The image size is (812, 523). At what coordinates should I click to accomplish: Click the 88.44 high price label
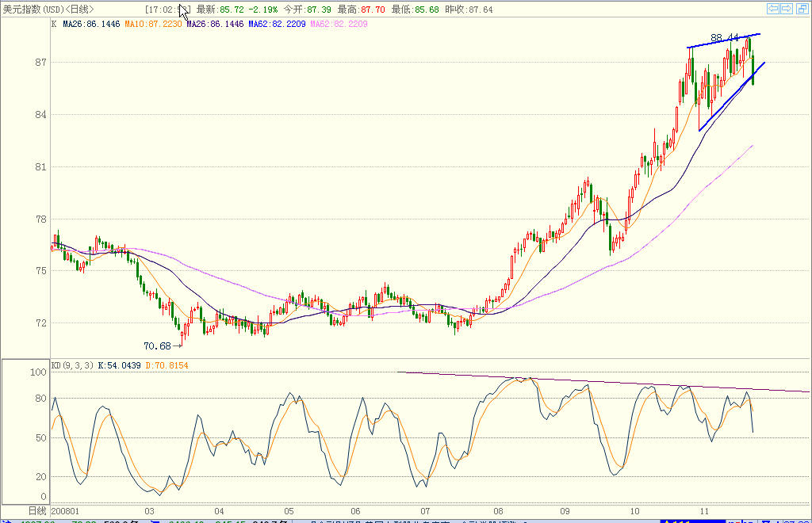(724, 37)
